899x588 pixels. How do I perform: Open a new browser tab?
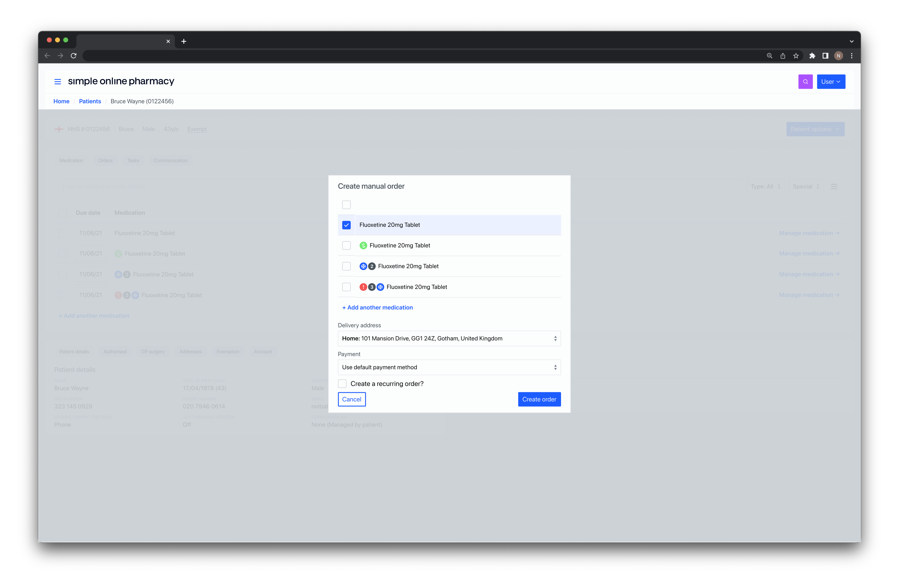click(184, 42)
